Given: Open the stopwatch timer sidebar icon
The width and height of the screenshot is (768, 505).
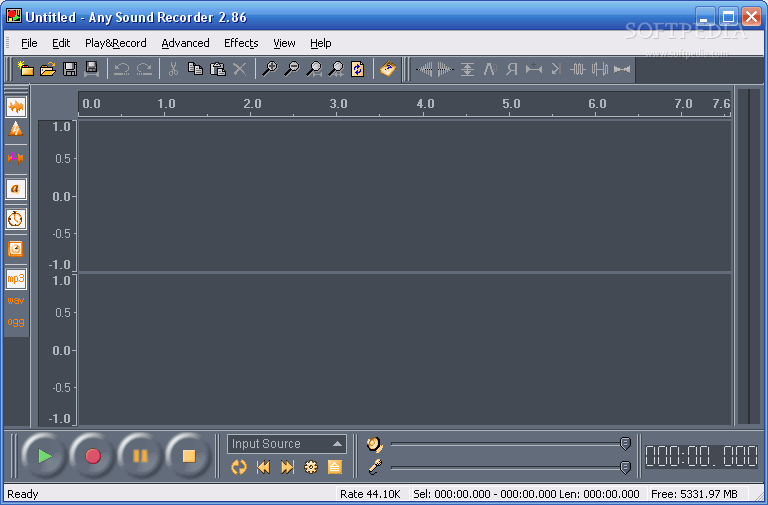Looking at the screenshot, I should 16,219.
